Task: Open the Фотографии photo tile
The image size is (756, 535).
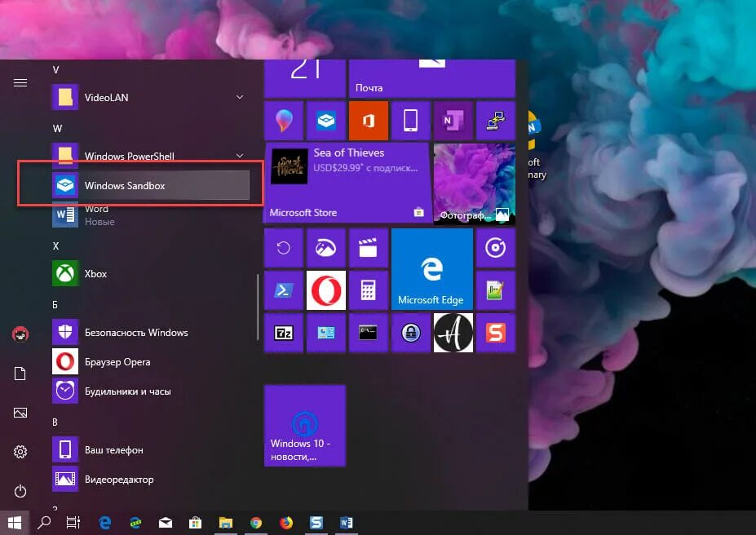Action: [x=475, y=183]
